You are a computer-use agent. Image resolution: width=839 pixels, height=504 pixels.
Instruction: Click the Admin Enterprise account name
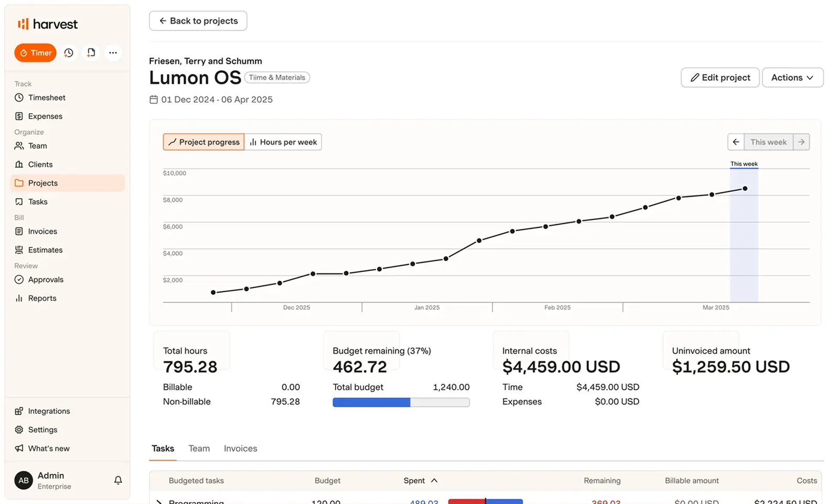[x=54, y=480]
